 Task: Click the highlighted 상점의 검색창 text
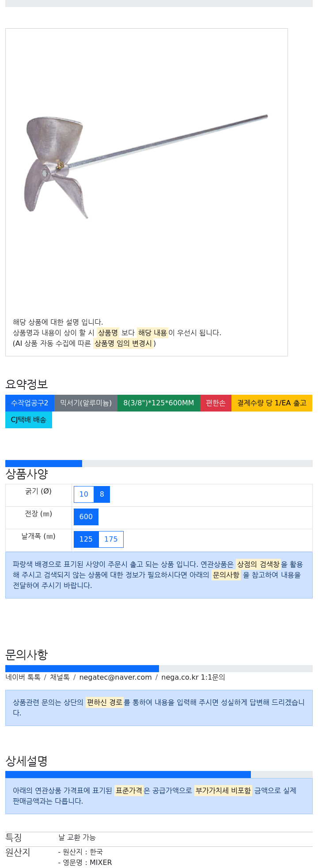pos(258,565)
